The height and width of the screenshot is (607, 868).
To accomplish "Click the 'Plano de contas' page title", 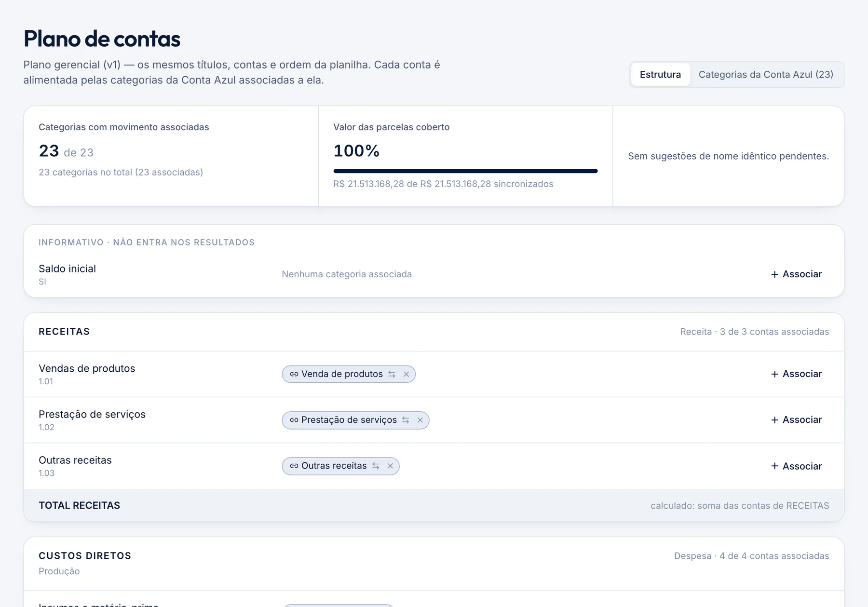I will click(102, 39).
